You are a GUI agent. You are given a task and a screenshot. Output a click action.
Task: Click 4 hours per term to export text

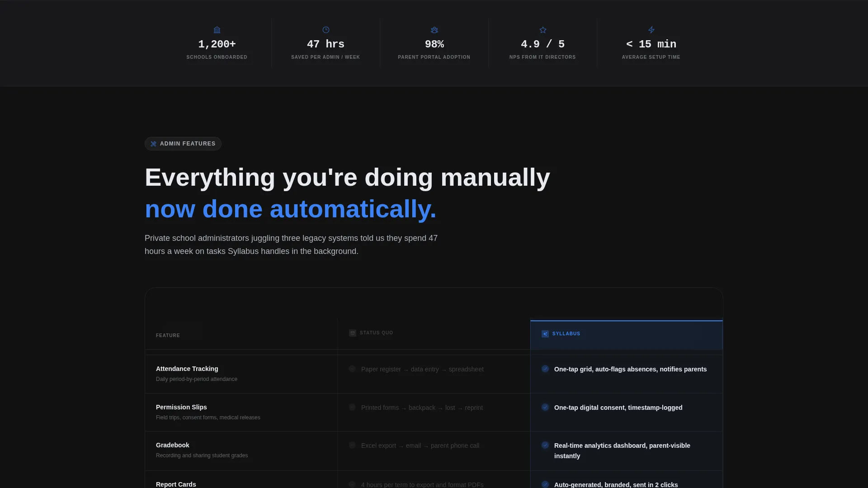click(x=422, y=484)
